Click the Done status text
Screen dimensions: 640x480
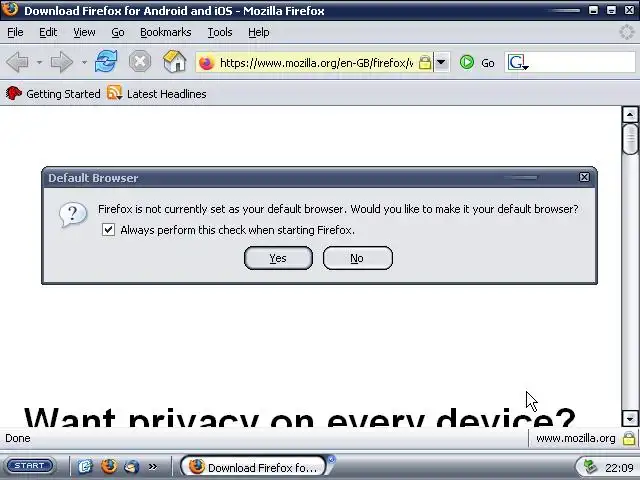pos(18,438)
